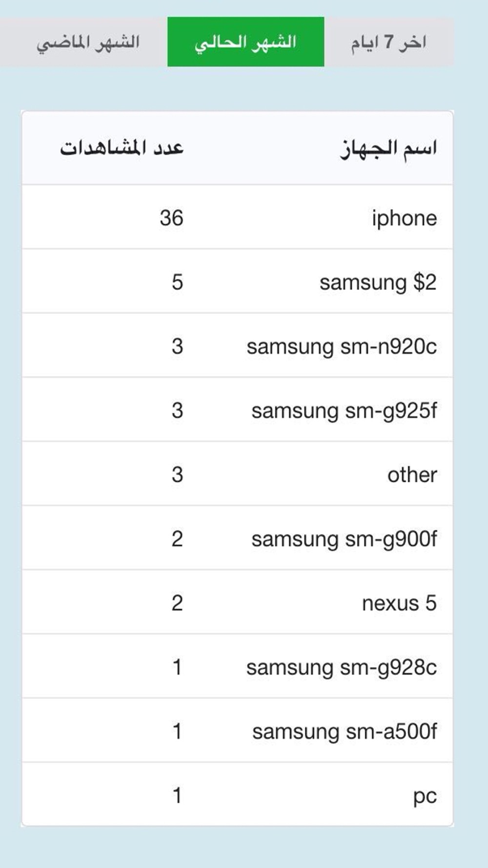Click the samsung sm-n920c entry
488x868 pixels.
pyautogui.click(x=341, y=346)
